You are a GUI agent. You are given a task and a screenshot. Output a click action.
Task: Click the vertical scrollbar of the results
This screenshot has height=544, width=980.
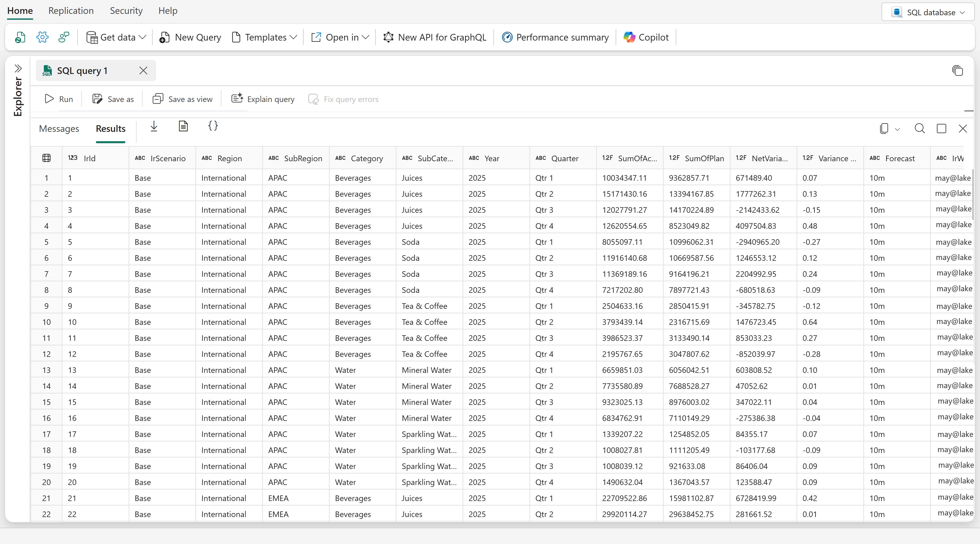click(x=973, y=194)
